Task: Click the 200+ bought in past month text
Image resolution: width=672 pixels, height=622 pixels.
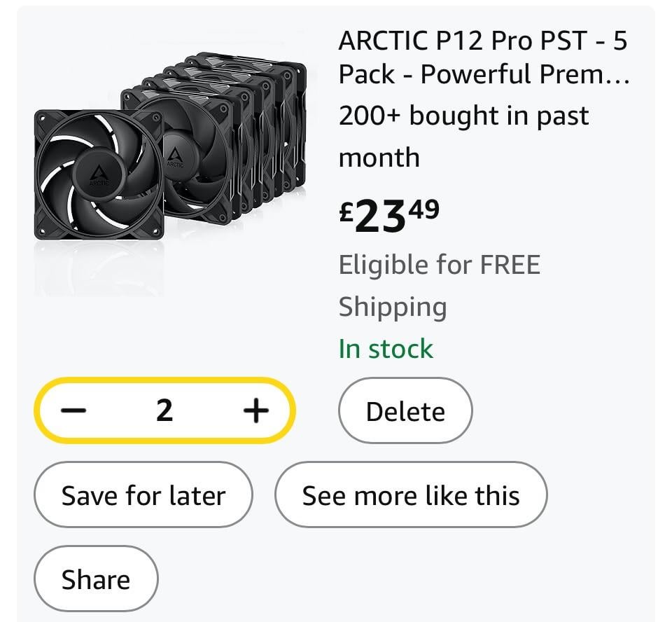Action: [x=463, y=137]
